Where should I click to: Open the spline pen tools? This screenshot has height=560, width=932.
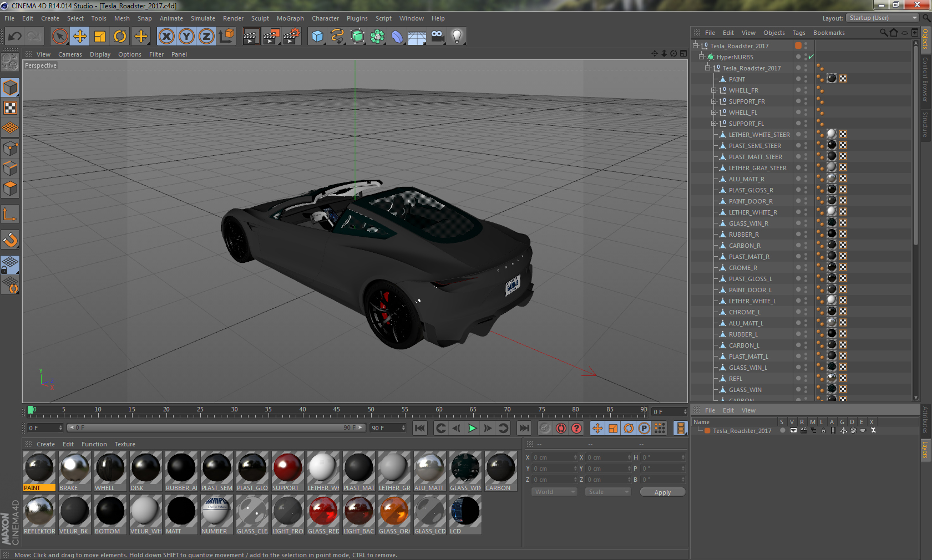click(x=337, y=37)
